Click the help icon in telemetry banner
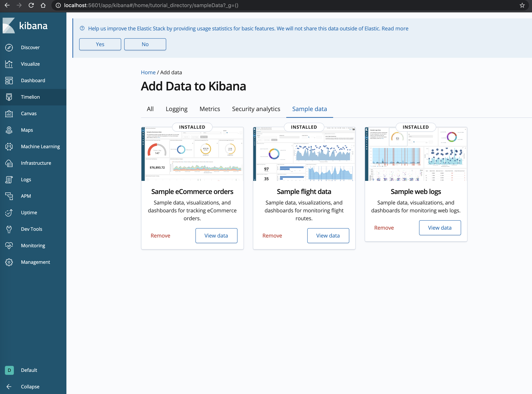 [82, 28]
